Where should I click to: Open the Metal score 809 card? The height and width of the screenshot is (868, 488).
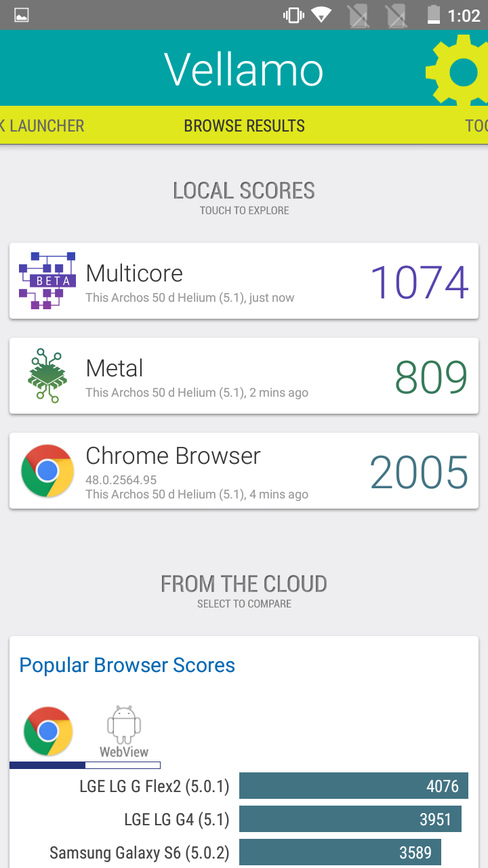(244, 376)
